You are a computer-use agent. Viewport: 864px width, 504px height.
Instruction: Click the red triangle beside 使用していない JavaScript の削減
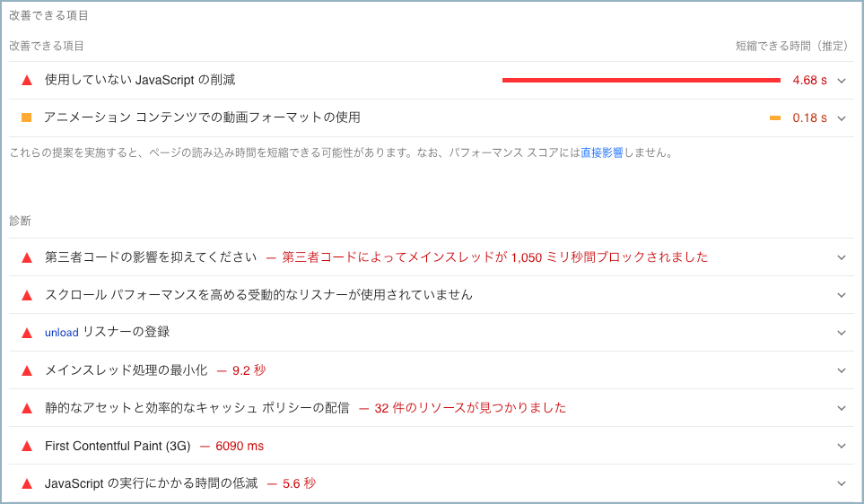coord(27,80)
